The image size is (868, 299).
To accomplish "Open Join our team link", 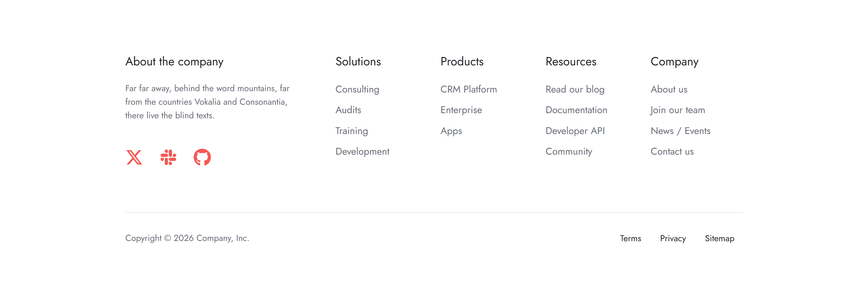I will point(677,110).
